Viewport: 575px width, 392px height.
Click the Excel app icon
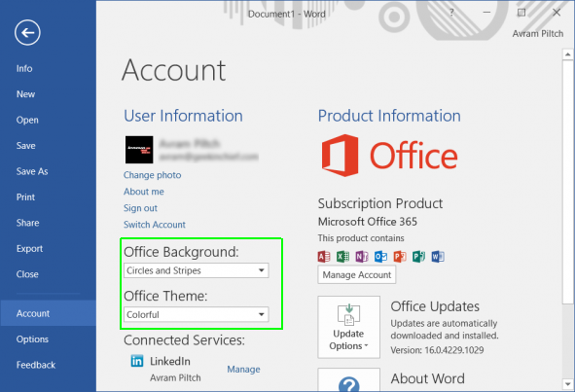pyautogui.click(x=342, y=257)
